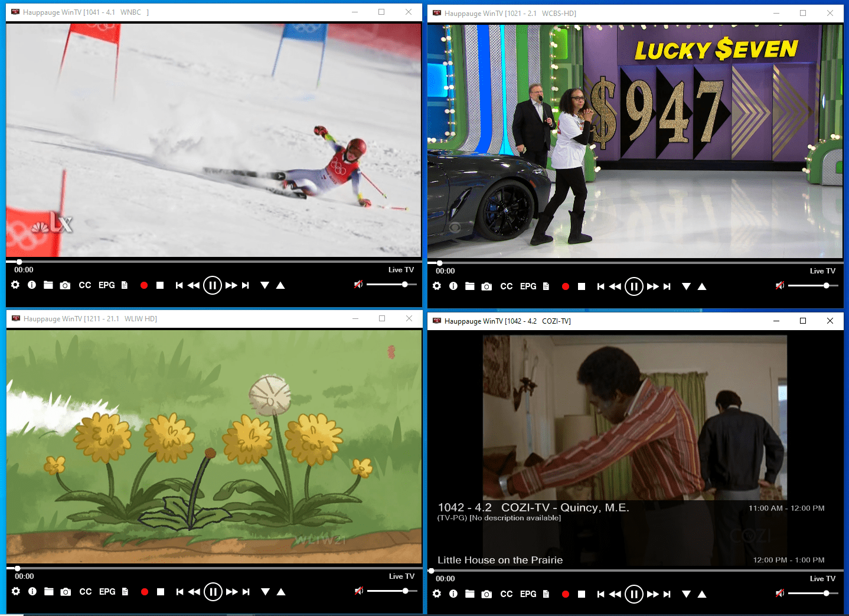
Task: Stop playback in COZI-TV window
Action: 582,594
